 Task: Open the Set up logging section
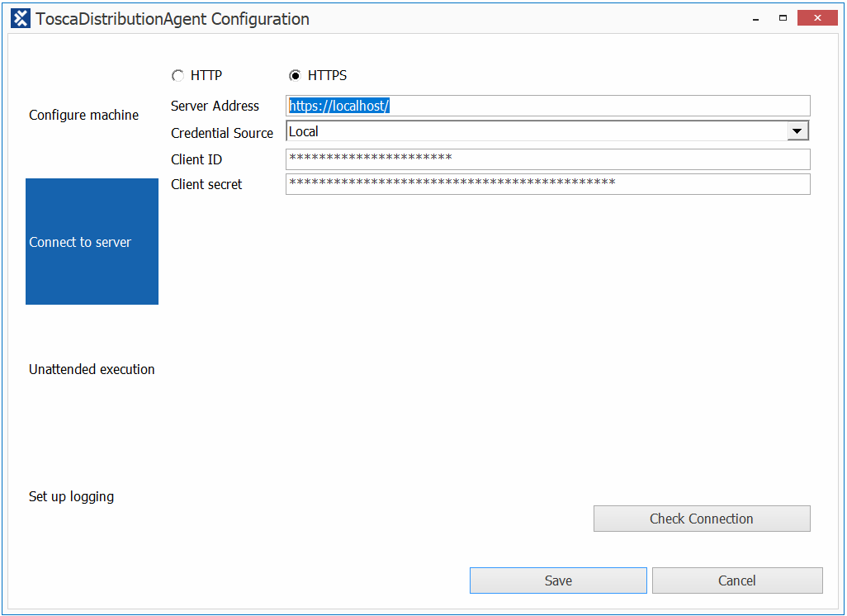72,496
